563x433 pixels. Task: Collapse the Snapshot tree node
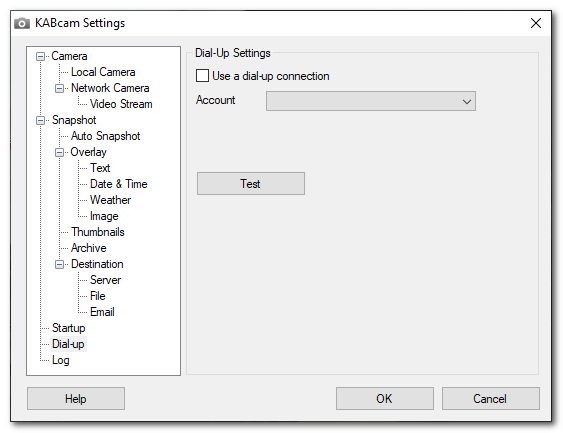coord(41,120)
